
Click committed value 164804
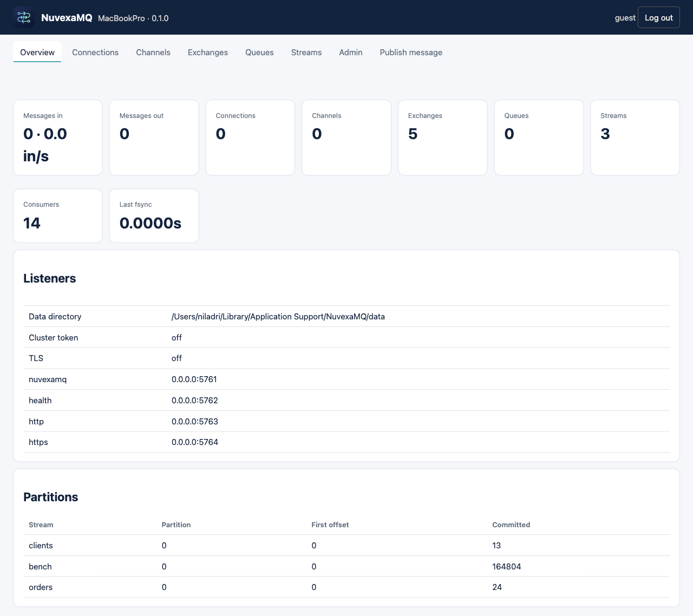tap(507, 567)
